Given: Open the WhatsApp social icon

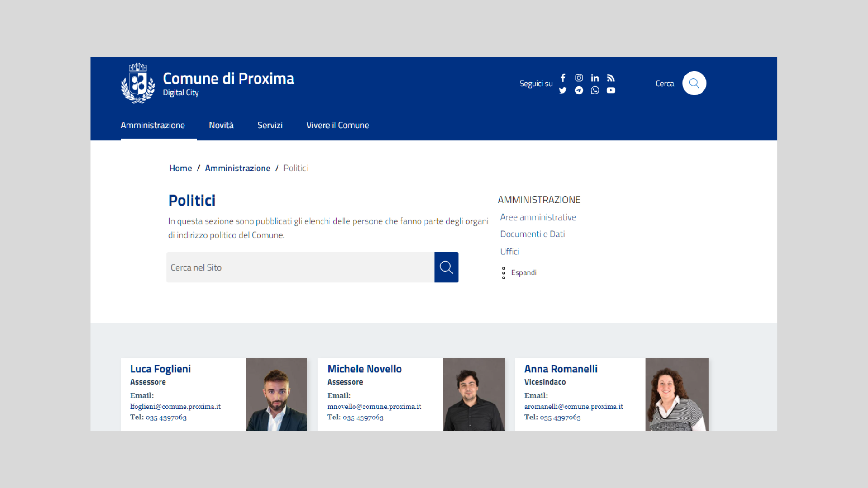Looking at the screenshot, I should click(595, 90).
